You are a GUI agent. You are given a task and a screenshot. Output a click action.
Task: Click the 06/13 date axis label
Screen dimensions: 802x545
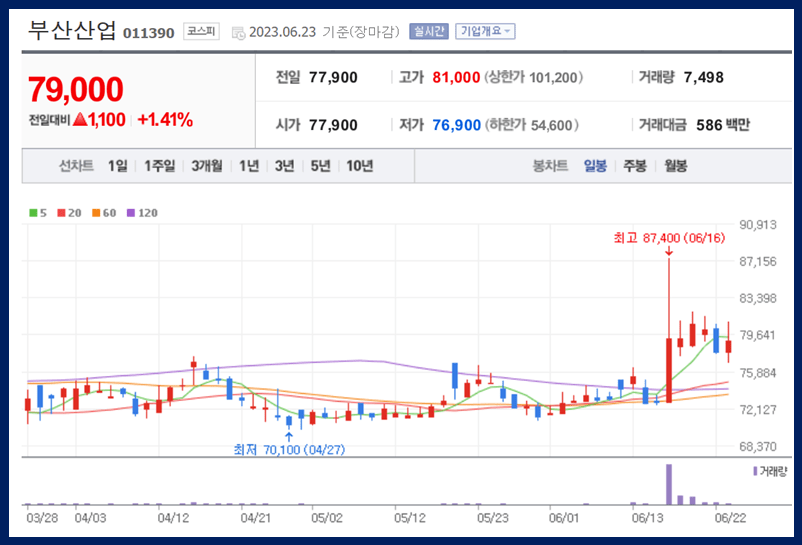[x=647, y=518]
